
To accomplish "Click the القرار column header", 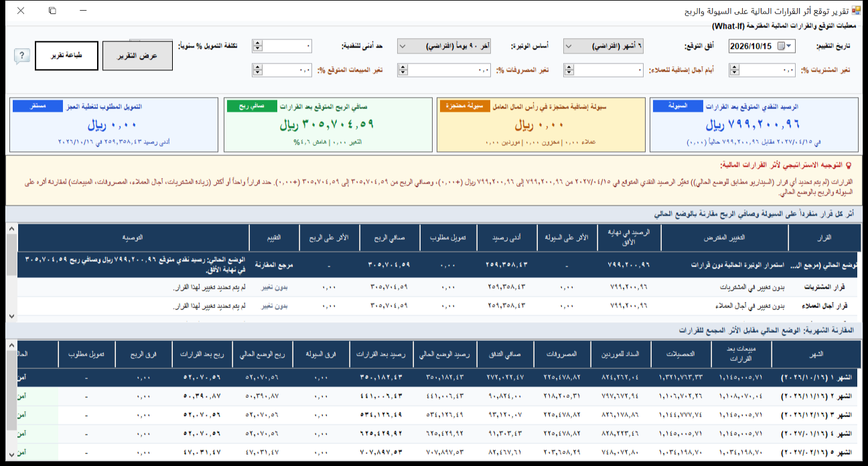I will point(824,238).
